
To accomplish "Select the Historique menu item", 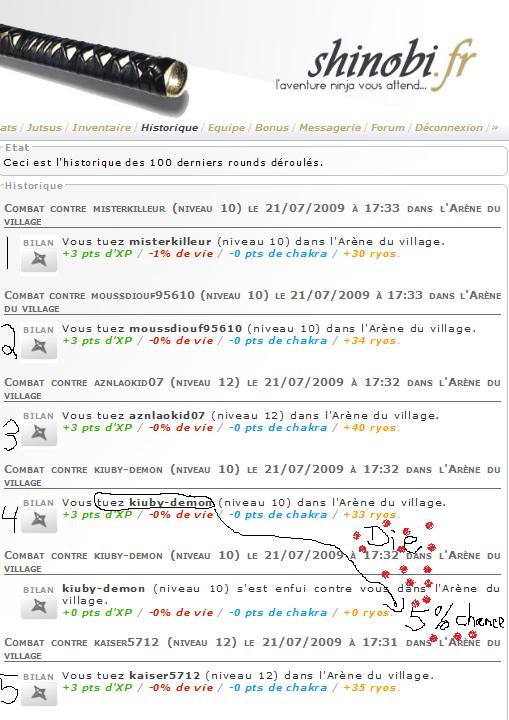I will [170, 128].
